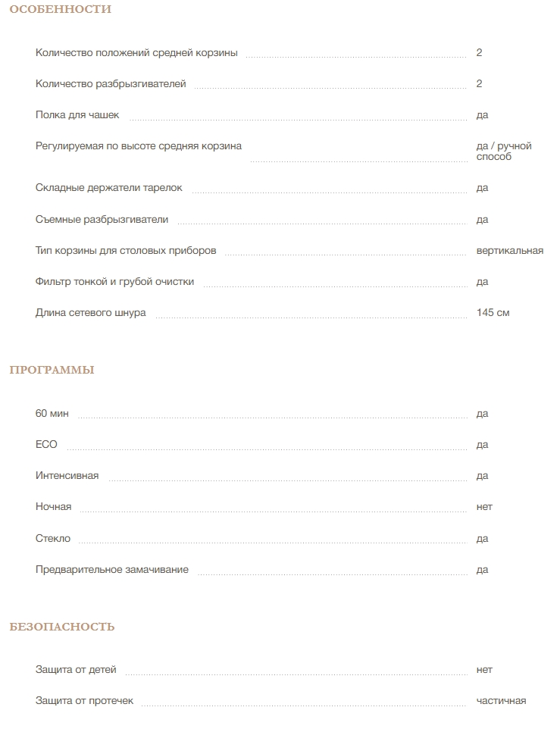Click the 'нет' value for Ночная
Viewport: 560px width, 729px height.
[x=484, y=507]
